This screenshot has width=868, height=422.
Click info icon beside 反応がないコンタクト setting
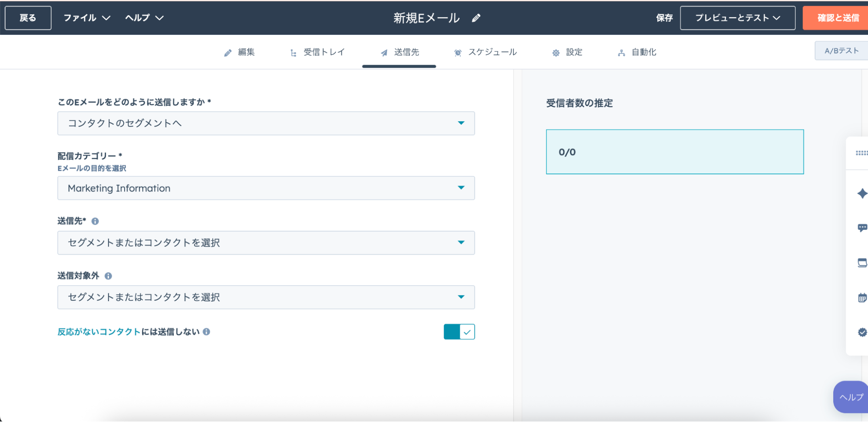tap(207, 332)
